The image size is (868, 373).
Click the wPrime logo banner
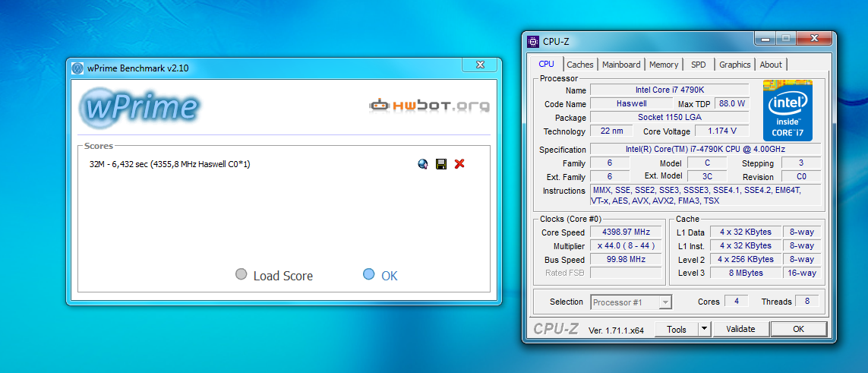138,106
